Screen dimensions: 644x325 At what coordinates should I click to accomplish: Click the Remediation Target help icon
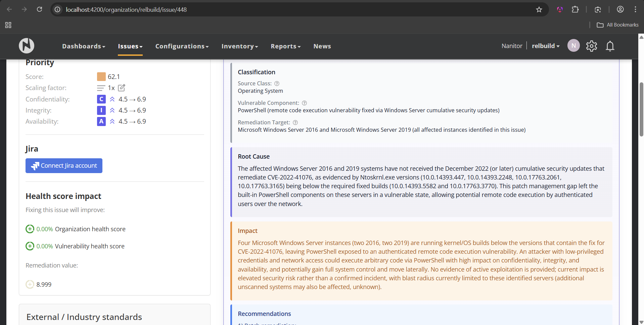pos(295,122)
